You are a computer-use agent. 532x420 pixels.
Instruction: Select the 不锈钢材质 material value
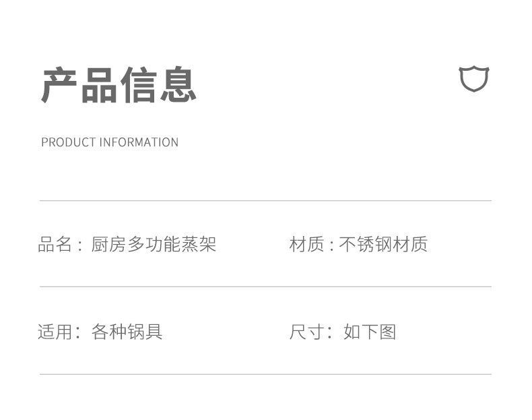point(383,244)
